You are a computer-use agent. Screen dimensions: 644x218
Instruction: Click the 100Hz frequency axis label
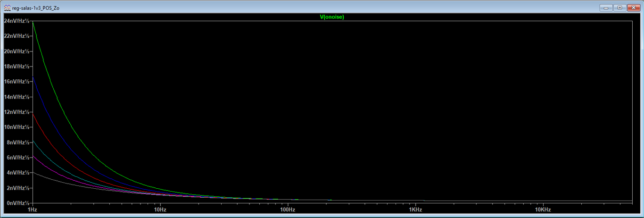(288, 209)
